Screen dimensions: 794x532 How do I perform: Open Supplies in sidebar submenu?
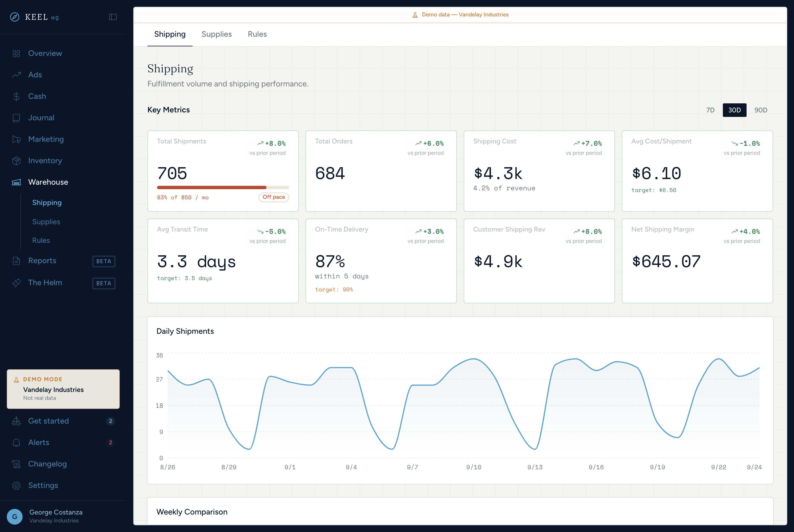coord(46,222)
